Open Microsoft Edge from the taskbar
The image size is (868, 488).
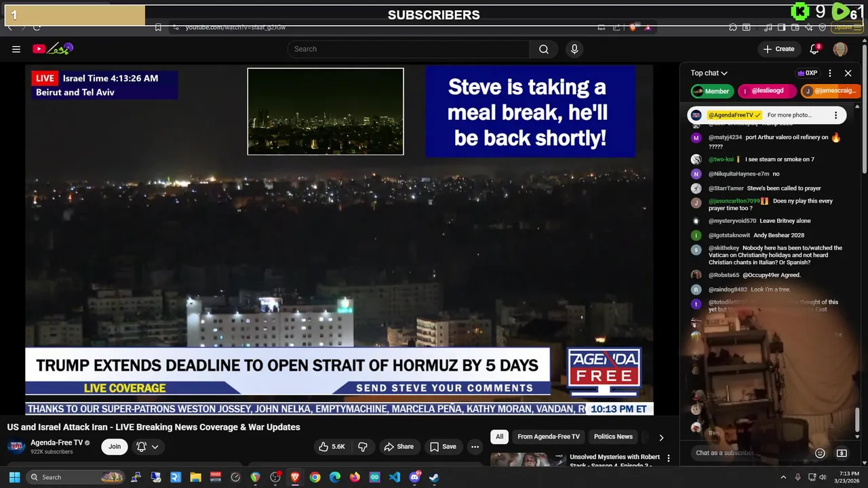click(335, 477)
